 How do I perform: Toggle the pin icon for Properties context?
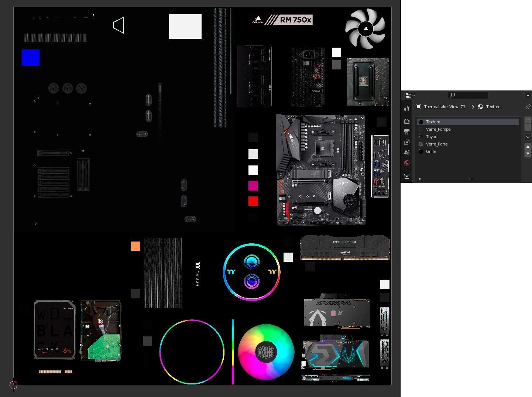528,107
